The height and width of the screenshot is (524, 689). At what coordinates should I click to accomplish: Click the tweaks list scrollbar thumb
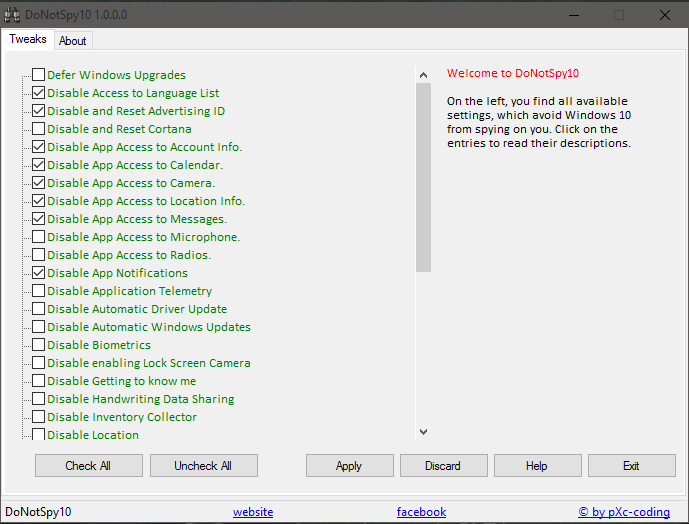pyautogui.click(x=424, y=178)
